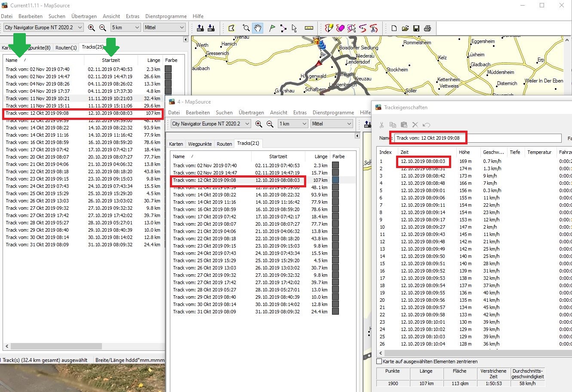The image size is (572, 392).
Task: Sort tracks by Startzeit column header
Action: [x=111, y=60]
